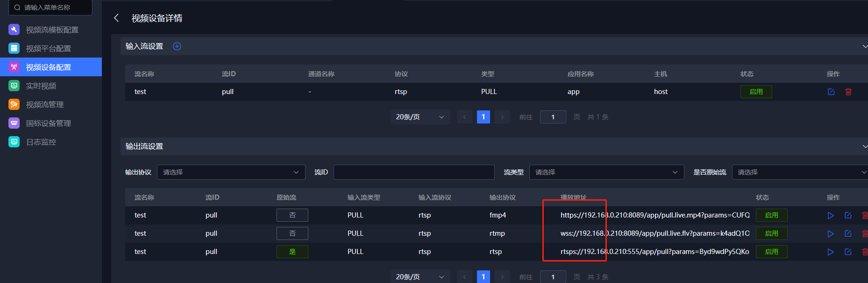Click next page arrow in input pagination

pos(502,117)
